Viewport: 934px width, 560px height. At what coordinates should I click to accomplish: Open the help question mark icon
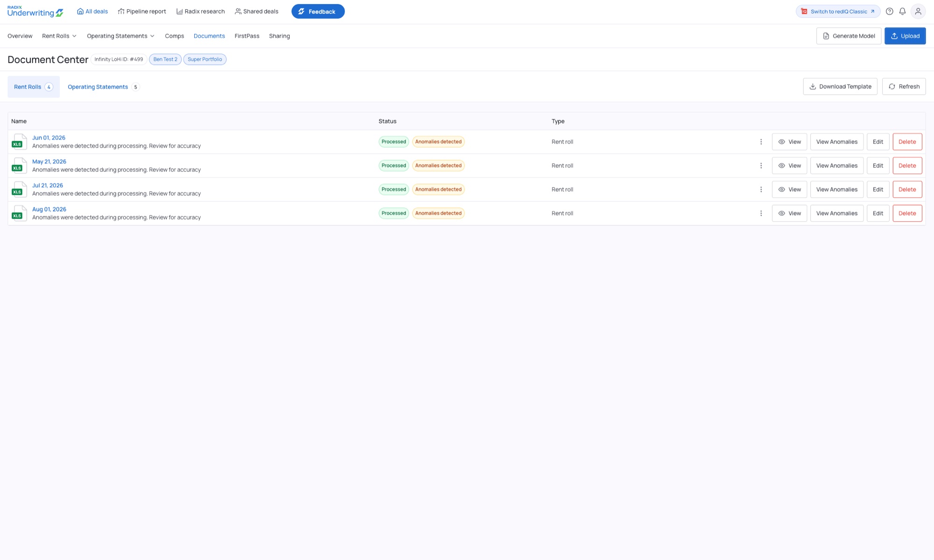[889, 12]
